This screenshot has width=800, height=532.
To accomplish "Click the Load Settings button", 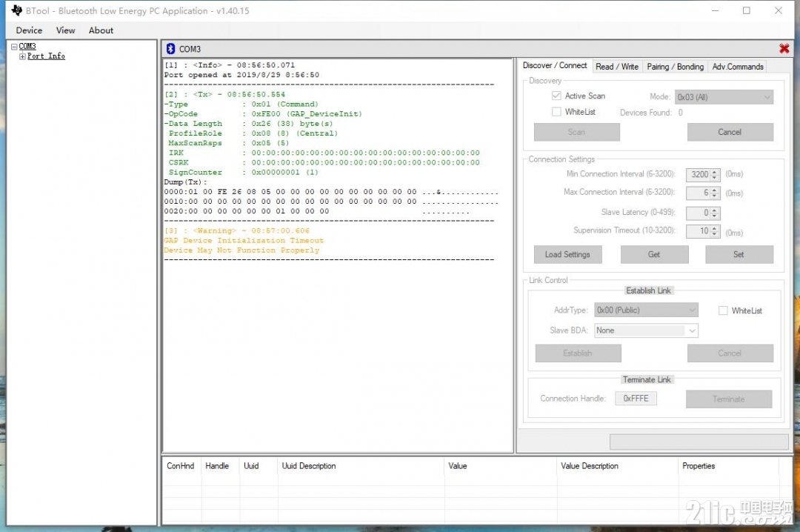I will 567,254.
